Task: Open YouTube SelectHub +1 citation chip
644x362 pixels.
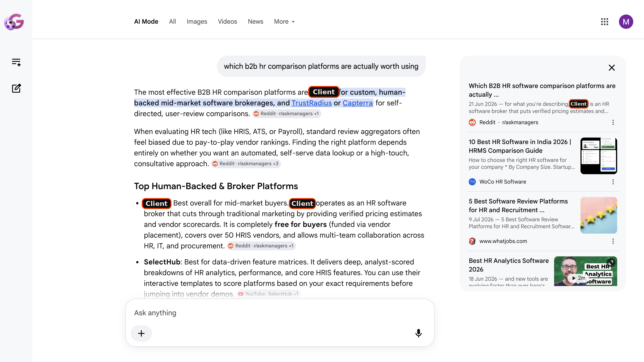Action: 269,294
